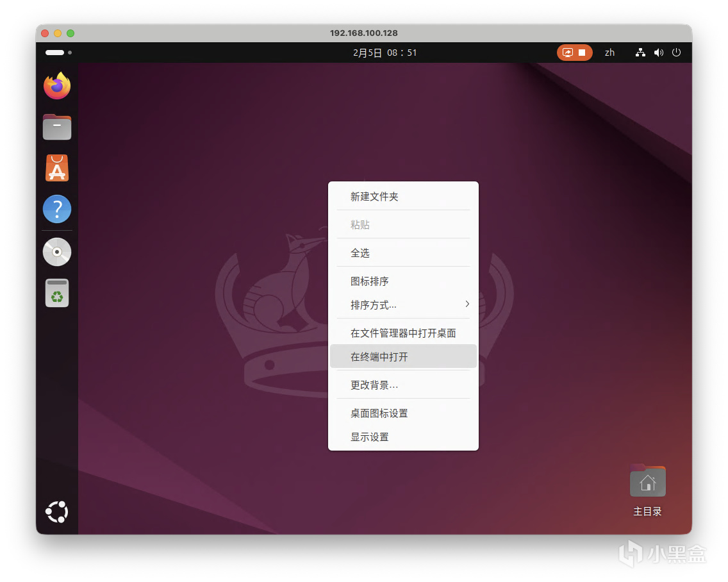Choose 新建文件夹 from context menu
728x582 pixels.
coord(403,197)
